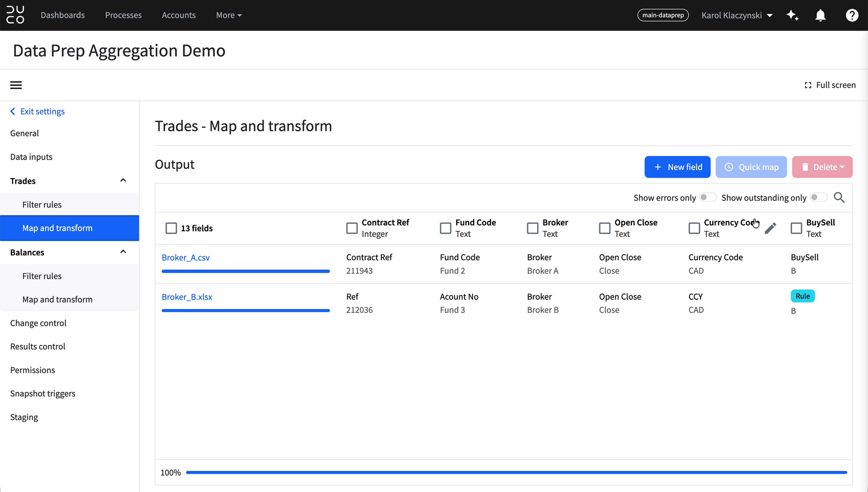Open the More menu dropdown
This screenshot has width=868, height=492.
click(229, 15)
